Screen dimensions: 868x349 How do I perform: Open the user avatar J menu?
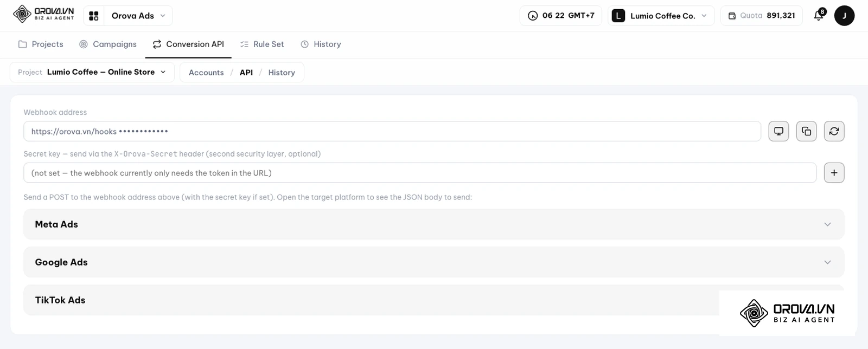coord(844,16)
